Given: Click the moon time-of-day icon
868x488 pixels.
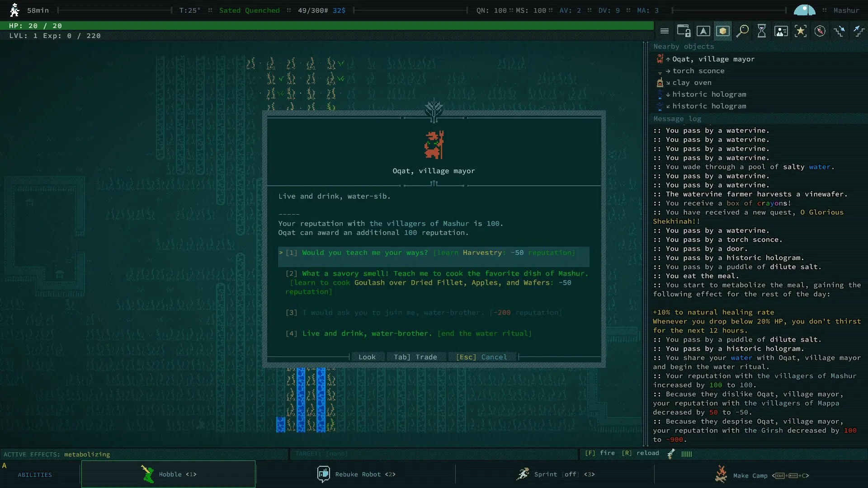Looking at the screenshot, I should point(805,10).
